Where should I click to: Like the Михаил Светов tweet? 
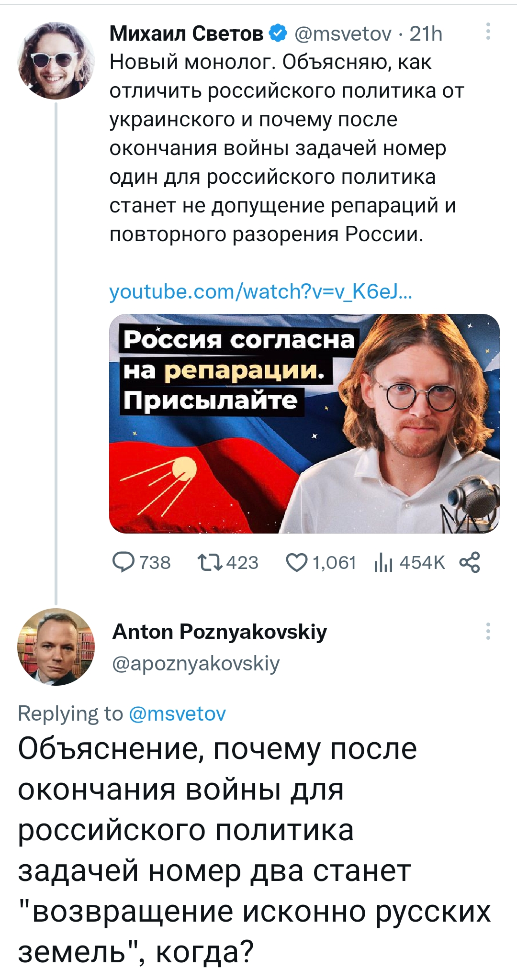pyautogui.click(x=297, y=563)
